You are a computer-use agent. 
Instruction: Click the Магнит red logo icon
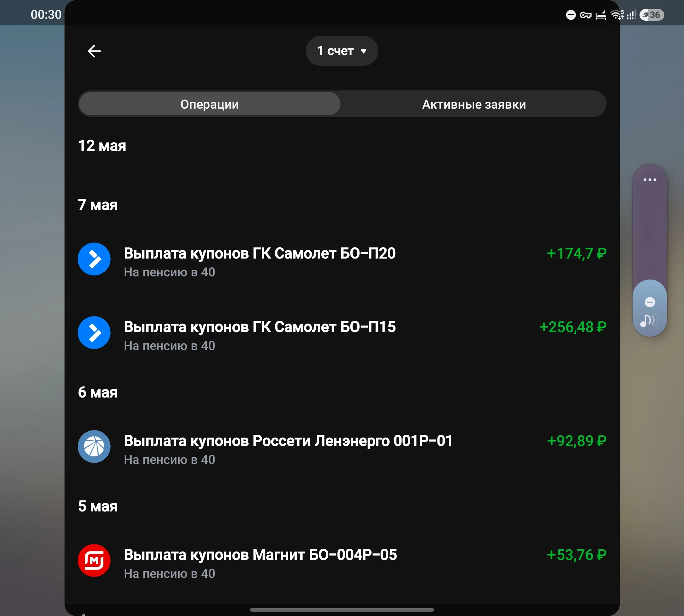coord(94,560)
